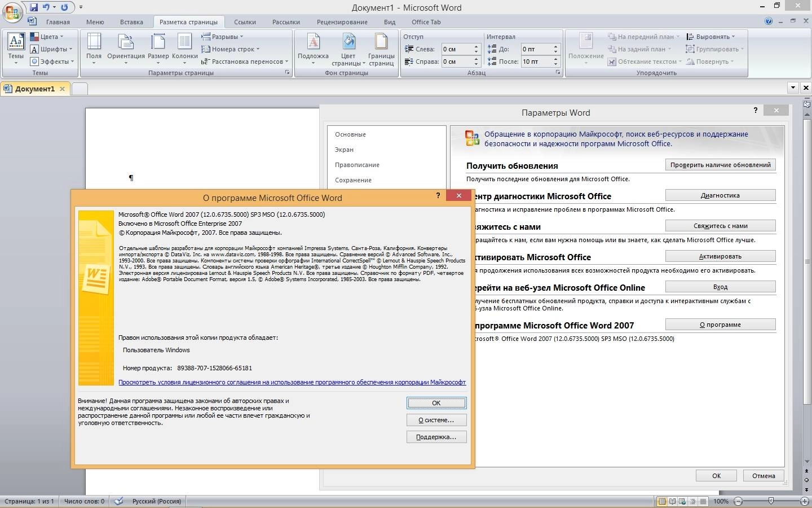This screenshot has width=812, height=508.
Task: Click the О системе button
Action: pos(436,420)
